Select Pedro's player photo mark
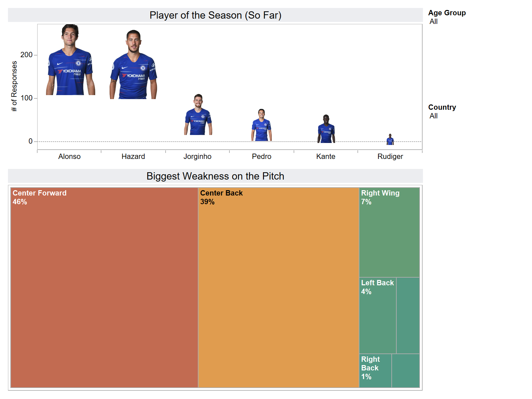Viewport: 532px width, 399px height. tap(261, 125)
